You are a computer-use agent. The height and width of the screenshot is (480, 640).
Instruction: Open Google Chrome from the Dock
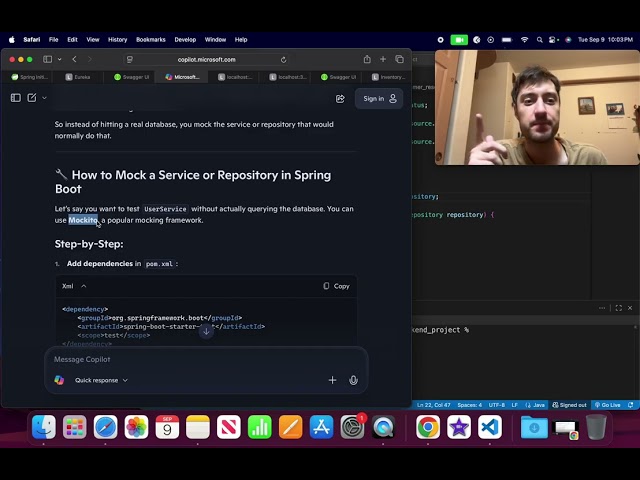click(x=428, y=427)
